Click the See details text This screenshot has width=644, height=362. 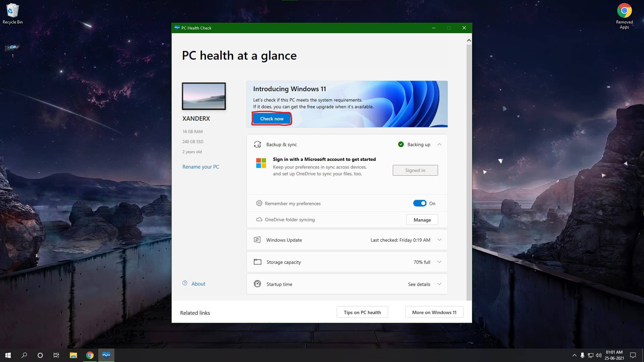[x=419, y=284]
